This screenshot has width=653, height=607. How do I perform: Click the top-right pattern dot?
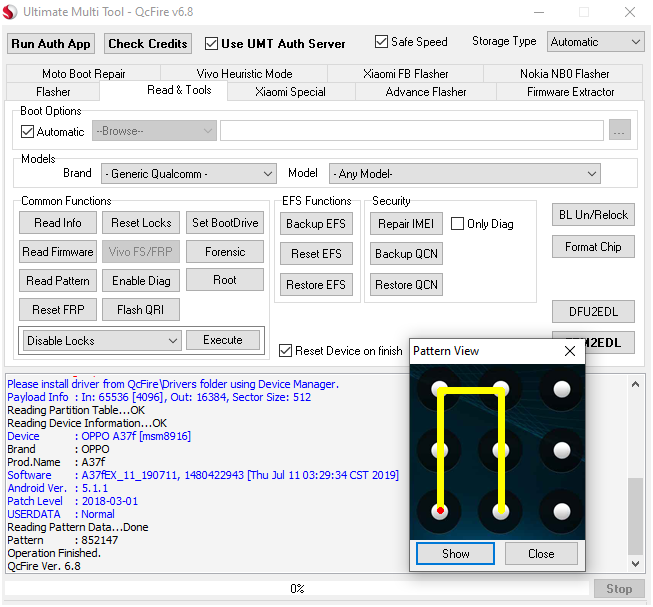click(562, 389)
